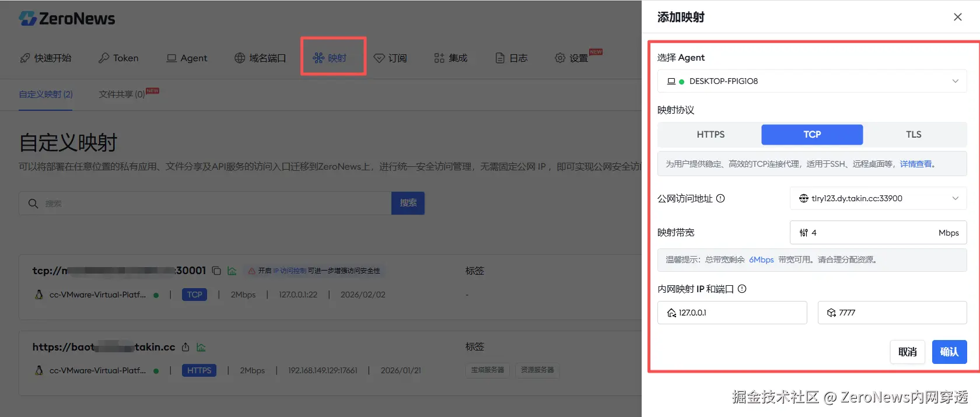Viewport: 980px width, 417px height.
Task: Click the bandwidth slider icon in 映射带宽
Action: [804, 233]
